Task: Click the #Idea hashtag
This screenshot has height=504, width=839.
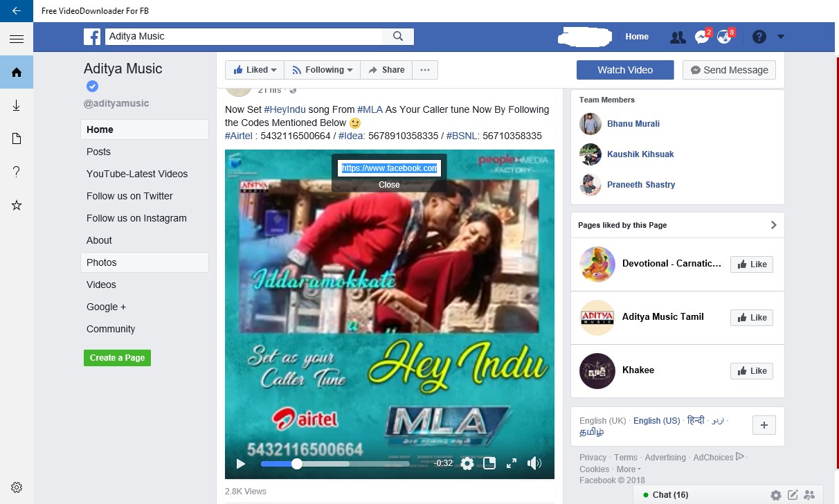Action: coord(350,136)
